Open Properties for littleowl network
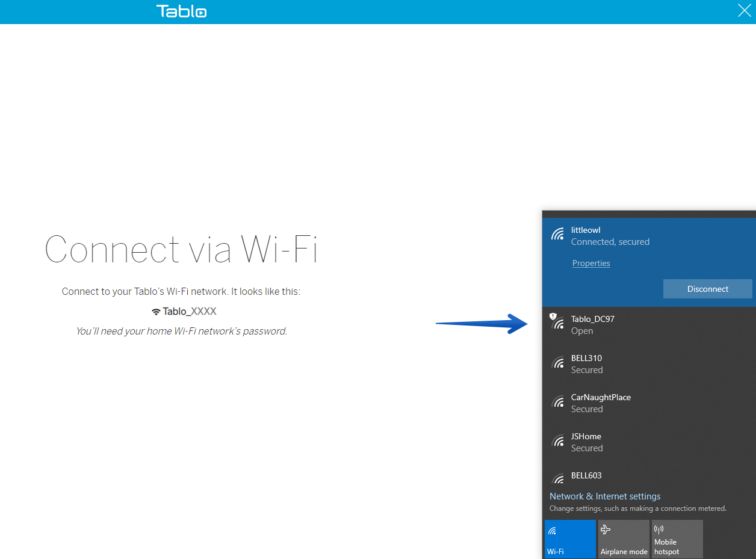756x559 pixels. click(x=591, y=263)
